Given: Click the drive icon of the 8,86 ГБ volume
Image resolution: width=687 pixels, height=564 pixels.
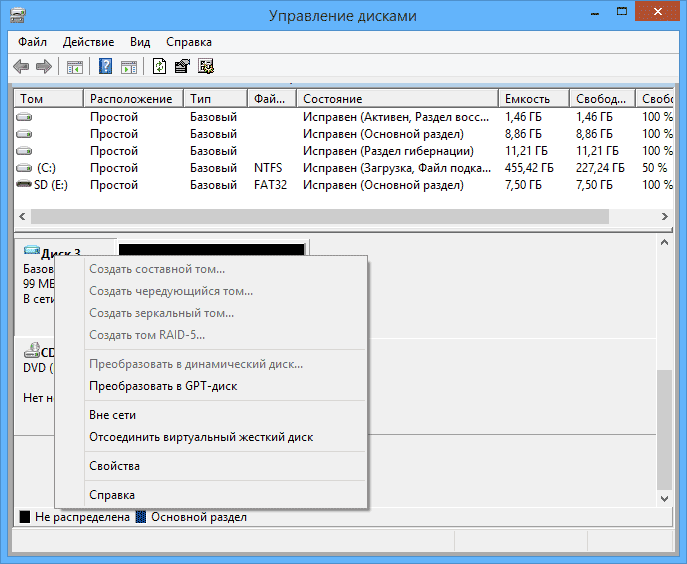Looking at the screenshot, I should tap(24, 134).
